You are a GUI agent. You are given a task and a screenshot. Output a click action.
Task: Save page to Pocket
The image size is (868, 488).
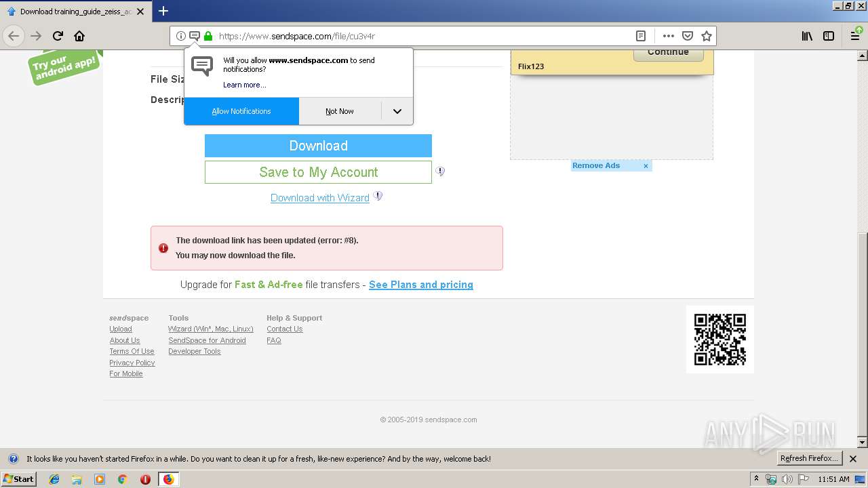click(687, 36)
